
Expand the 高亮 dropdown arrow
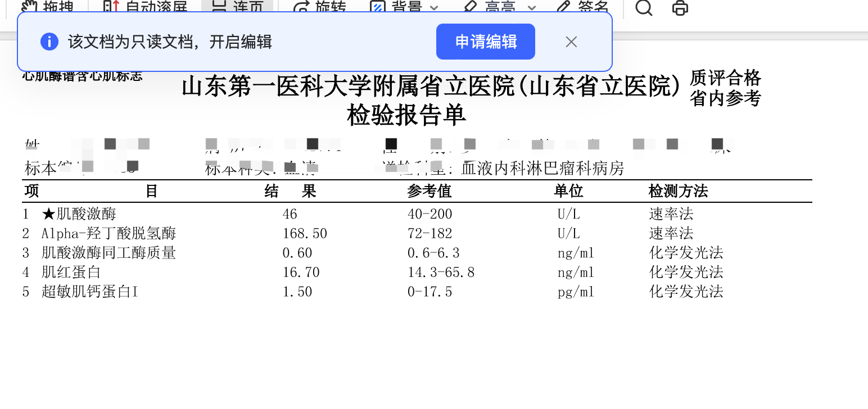531,7
